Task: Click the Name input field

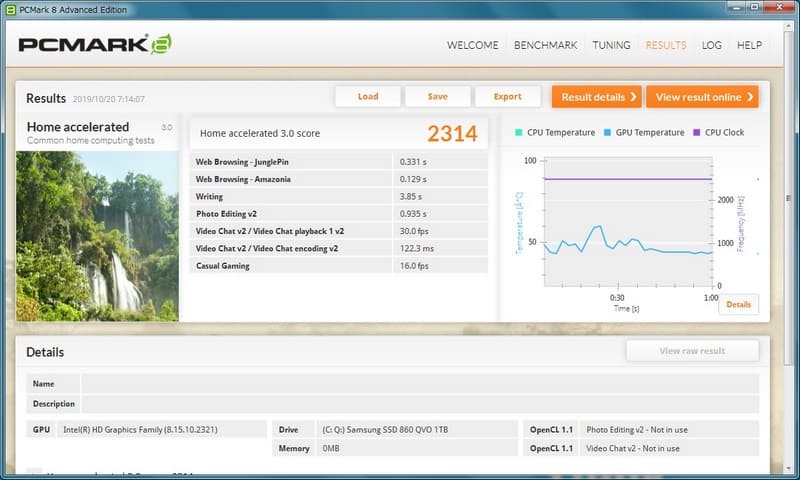Action: point(420,384)
